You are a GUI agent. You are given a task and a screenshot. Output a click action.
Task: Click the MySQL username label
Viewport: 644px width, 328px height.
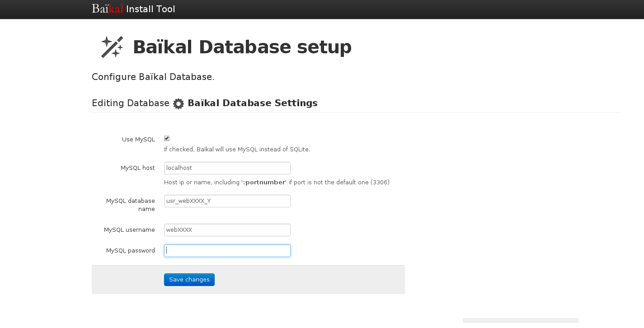(x=129, y=230)
